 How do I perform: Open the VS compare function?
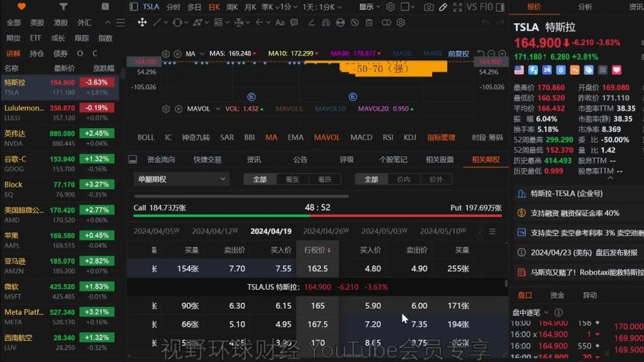(x=472, y=7)
